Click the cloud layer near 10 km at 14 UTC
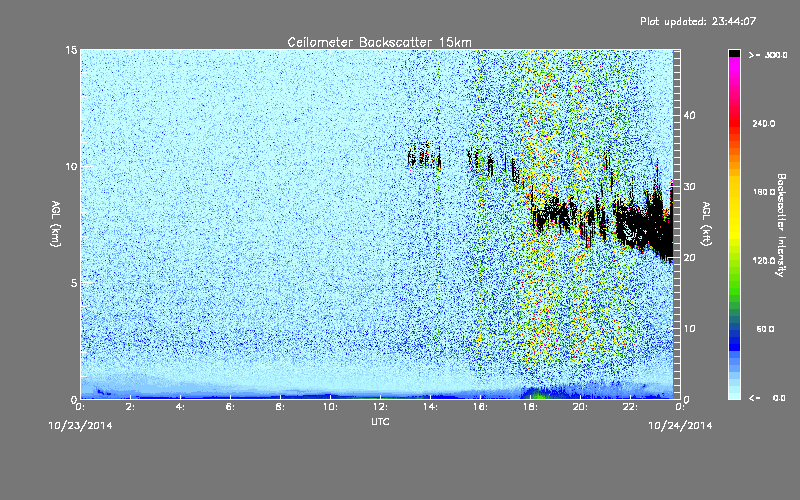The width and height of the screenshot is (800, 500). point(424,156)
